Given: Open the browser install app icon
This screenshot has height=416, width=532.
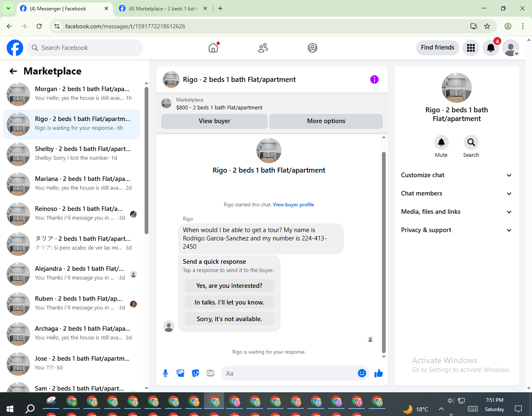Looking at the screenshot, I should pos(473,26).
